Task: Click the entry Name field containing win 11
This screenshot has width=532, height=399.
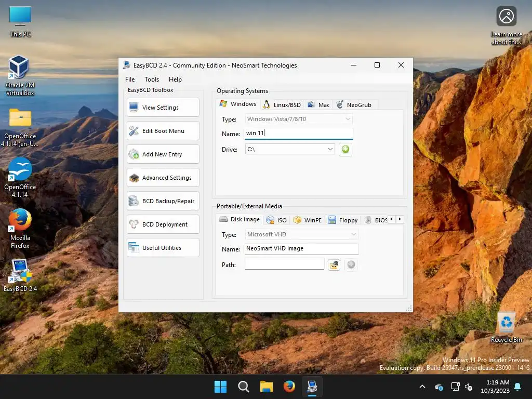Action: pyautogui.click(x=299, y=134)
